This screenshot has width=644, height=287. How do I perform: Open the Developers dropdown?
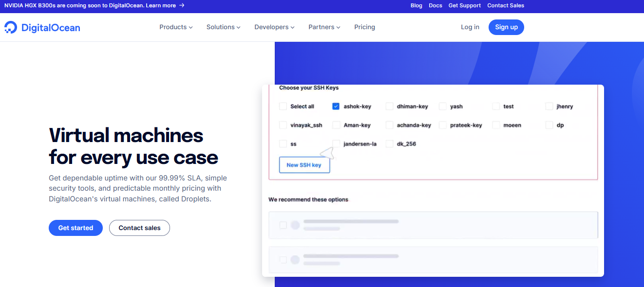click(274, 27)
